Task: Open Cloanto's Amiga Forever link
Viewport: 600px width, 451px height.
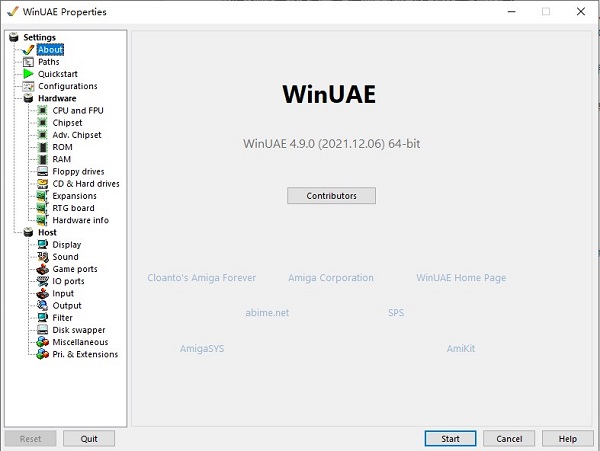Action: click(202, 278)
